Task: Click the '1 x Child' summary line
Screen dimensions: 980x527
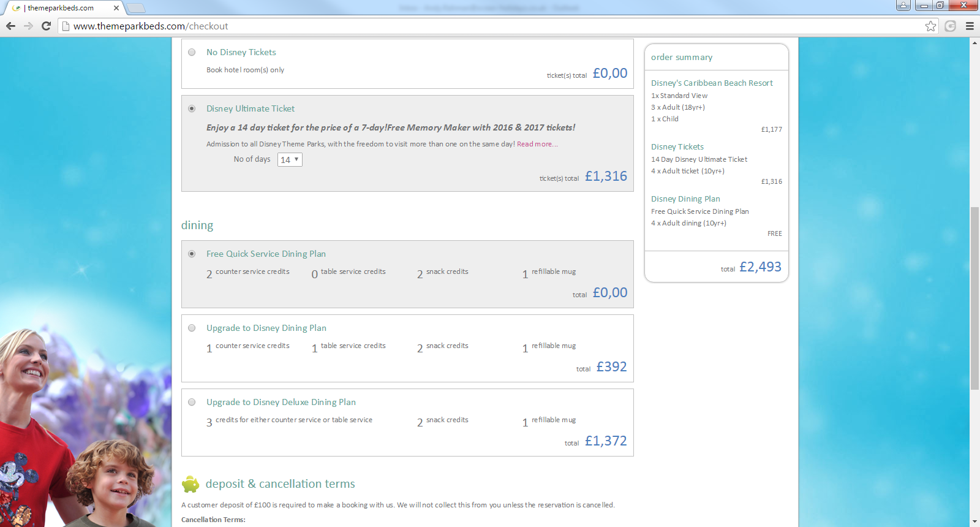Action: click(x=665, y=119)
